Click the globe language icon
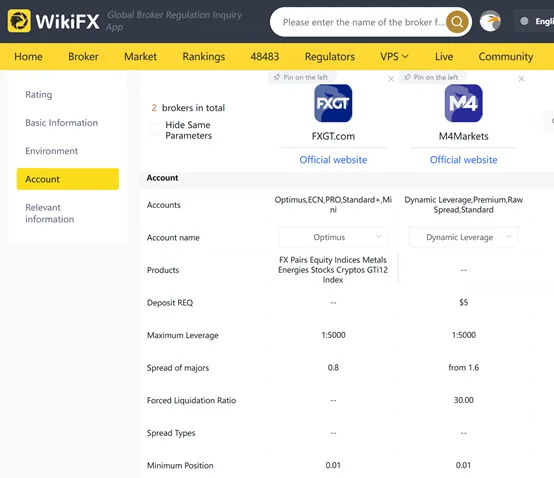This screenshot has height=478, width=554. [x=524, y=21]
